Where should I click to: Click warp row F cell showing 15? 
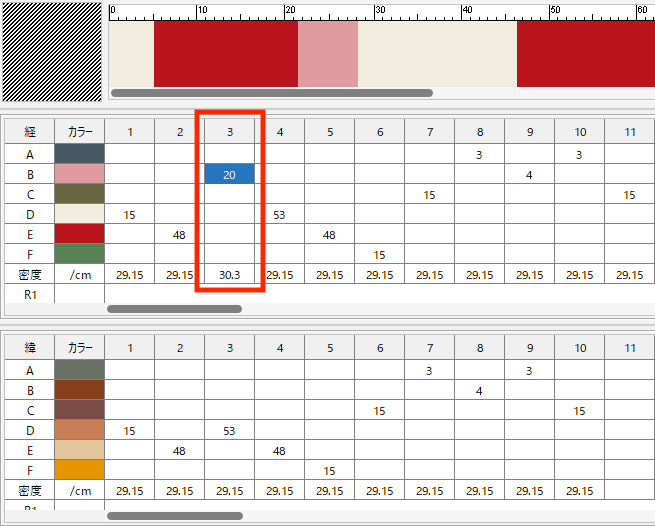tap(379, 254)
